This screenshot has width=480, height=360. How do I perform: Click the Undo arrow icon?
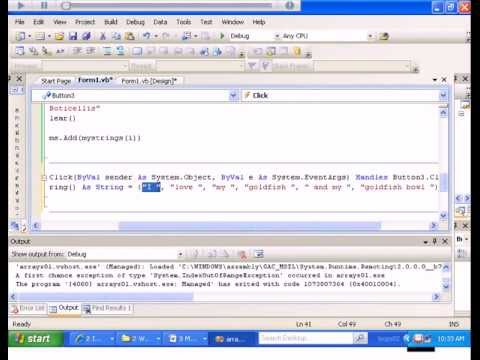[147, 35]
